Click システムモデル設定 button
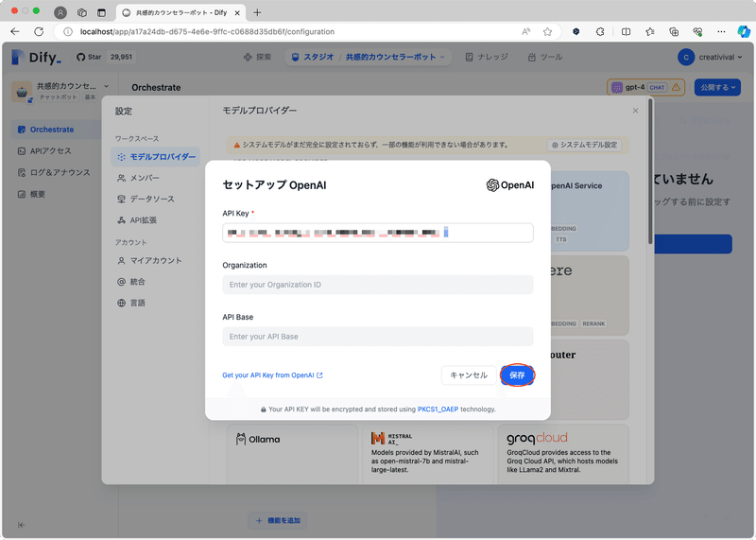The width and height of the screenshot is (756, 540). (x=584, y=145)
